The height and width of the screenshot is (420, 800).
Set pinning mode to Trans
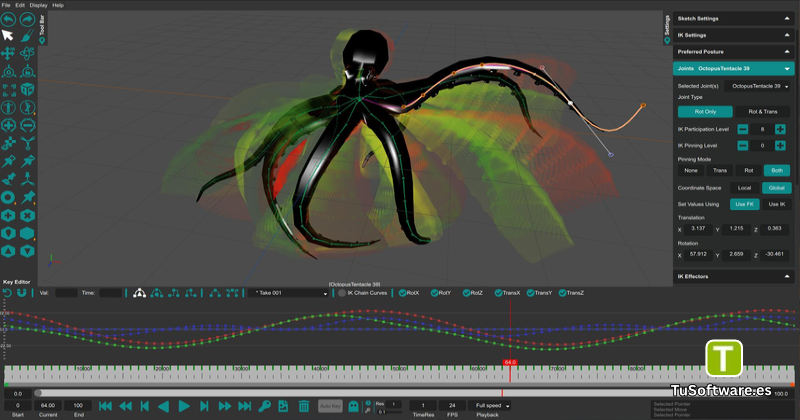click(x=720, y=170)
